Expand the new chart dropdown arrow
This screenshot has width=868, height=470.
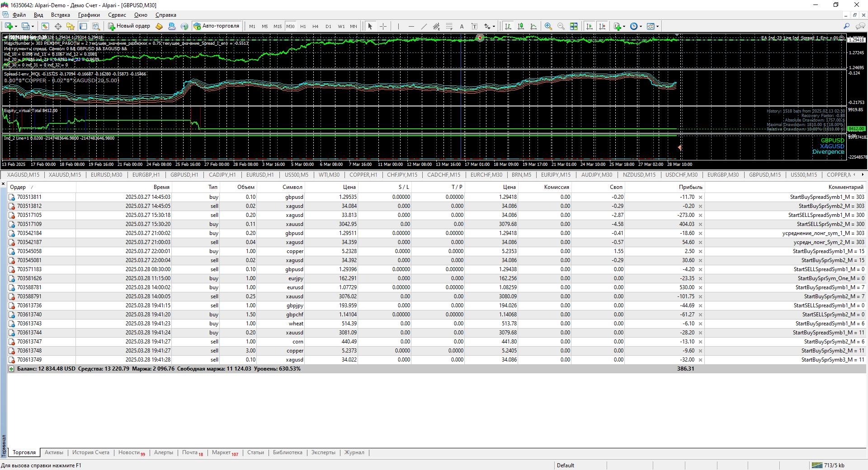tap(16, 26)
